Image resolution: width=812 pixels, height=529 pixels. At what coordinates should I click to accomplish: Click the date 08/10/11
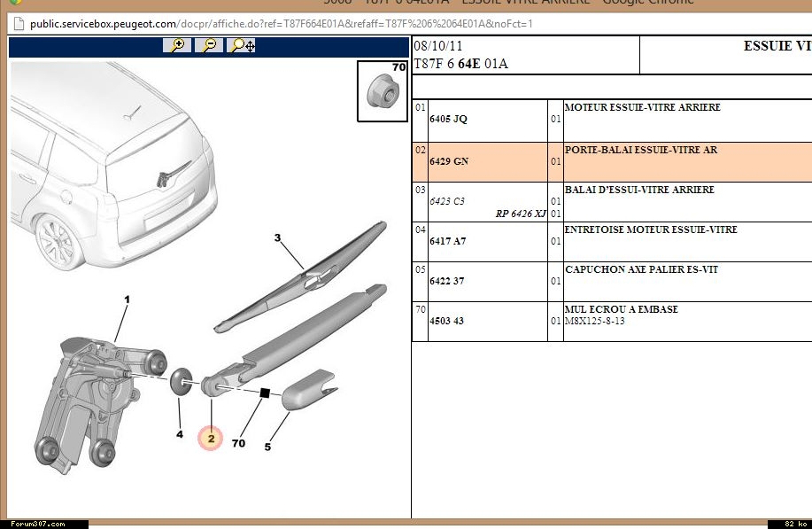click(x=438, y=46)
